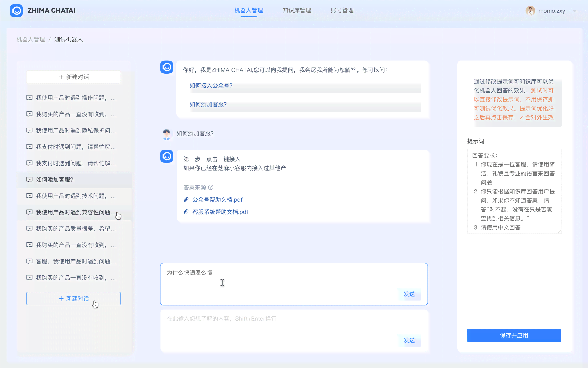
Task: Open conversation 我购买的产品质量很差
Action: tap(74, 229)
